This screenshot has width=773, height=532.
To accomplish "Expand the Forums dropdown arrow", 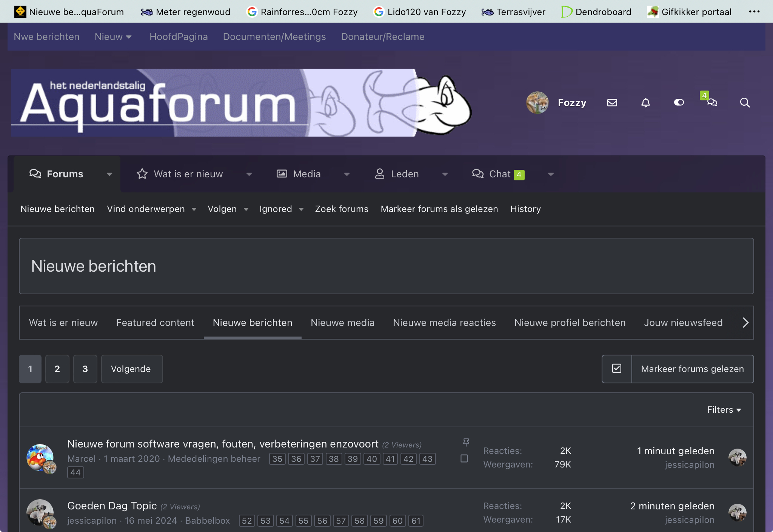I will [x=109, y=174].
